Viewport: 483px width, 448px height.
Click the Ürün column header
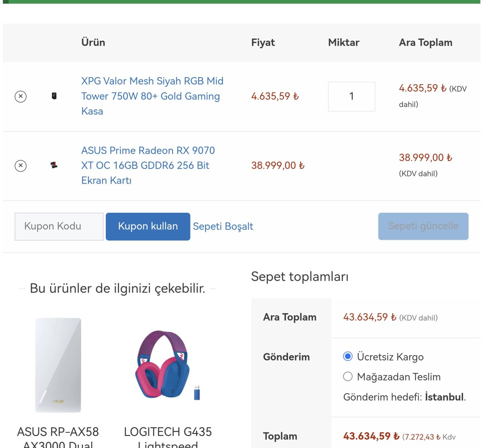tap(93, 42)
